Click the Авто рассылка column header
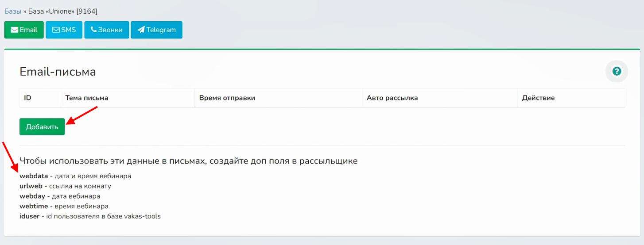Viewport: 644px width, 245px height. [392, 98]
